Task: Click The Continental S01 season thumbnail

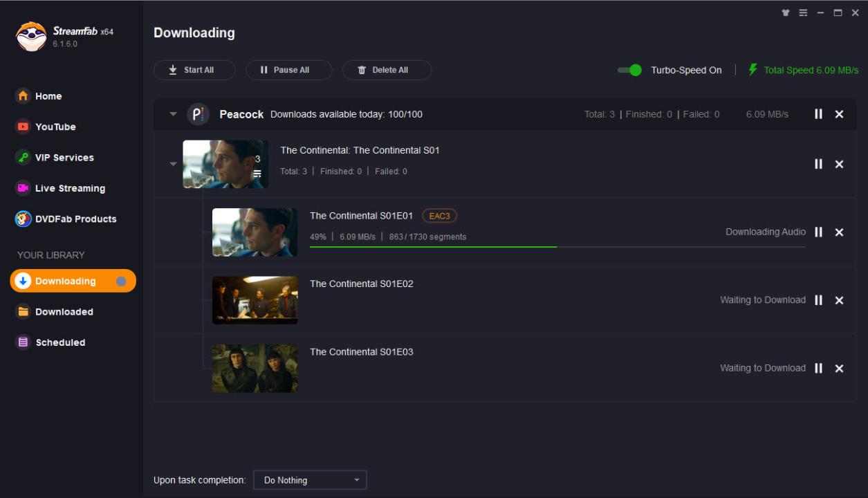Action: [225, 164]
